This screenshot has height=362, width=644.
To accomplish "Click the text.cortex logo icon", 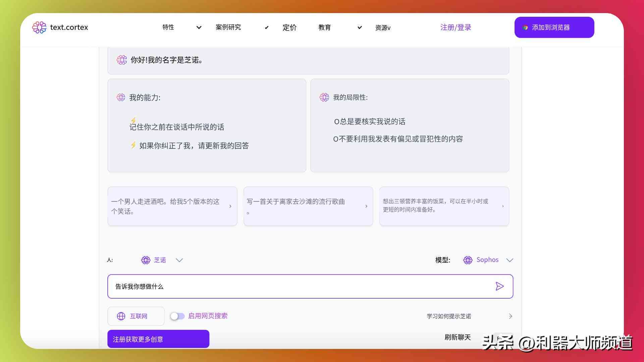I will (x=39, y=27).
